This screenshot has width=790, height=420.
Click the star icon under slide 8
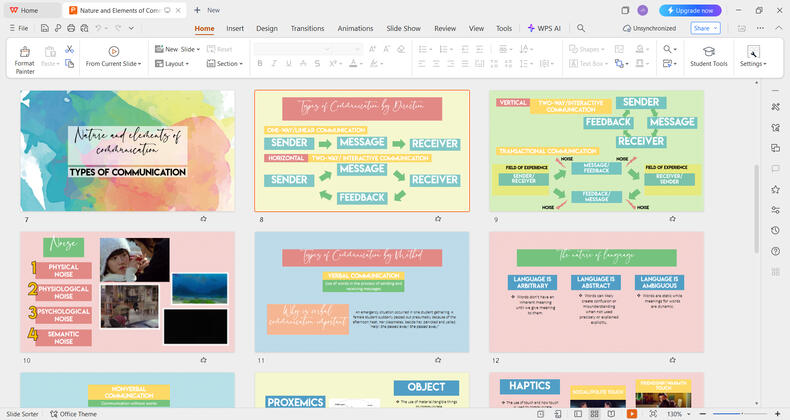438,219
